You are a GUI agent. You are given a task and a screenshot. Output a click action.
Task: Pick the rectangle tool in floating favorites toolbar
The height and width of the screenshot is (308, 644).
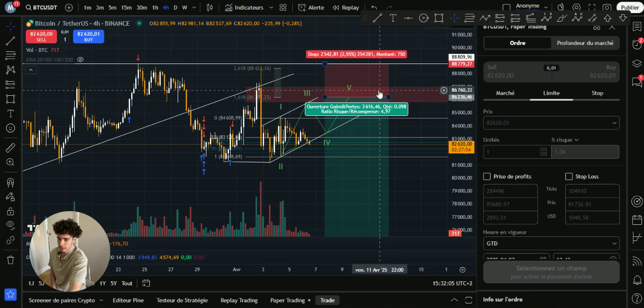tap(439, 18)
